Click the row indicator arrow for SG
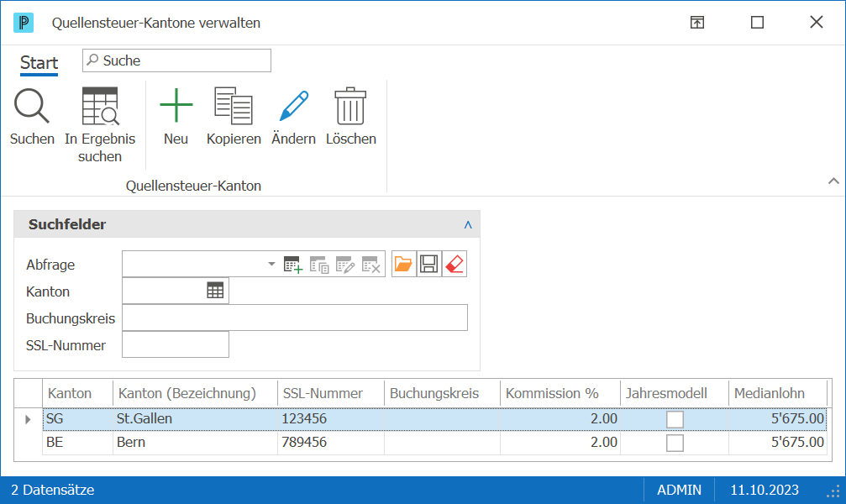The width and height of the screenshot is (846, 504). (28, 419)
